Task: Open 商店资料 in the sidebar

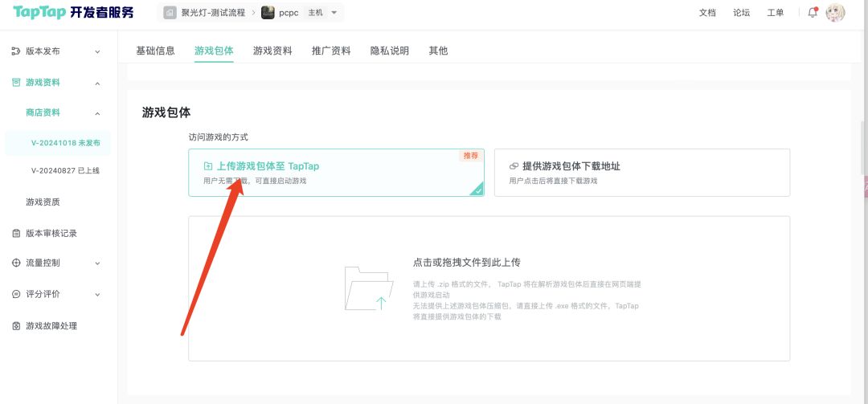Action: point(43,113)
